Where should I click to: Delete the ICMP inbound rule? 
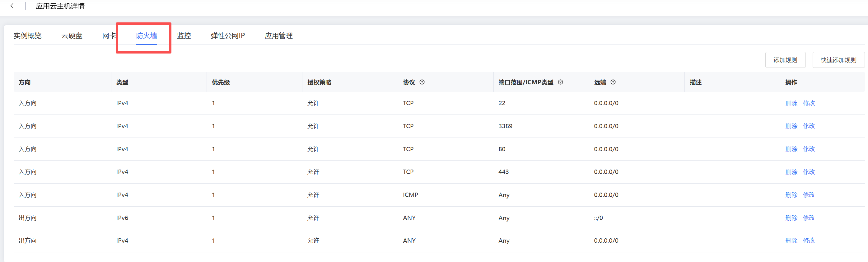pyautogui.click(x=791, y=195)
